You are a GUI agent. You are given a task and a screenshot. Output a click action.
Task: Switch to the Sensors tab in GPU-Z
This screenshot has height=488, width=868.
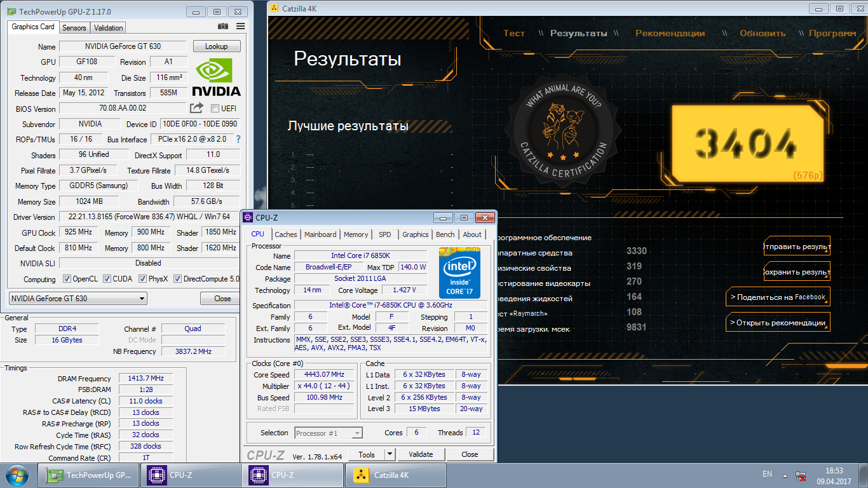click(74, 27)
